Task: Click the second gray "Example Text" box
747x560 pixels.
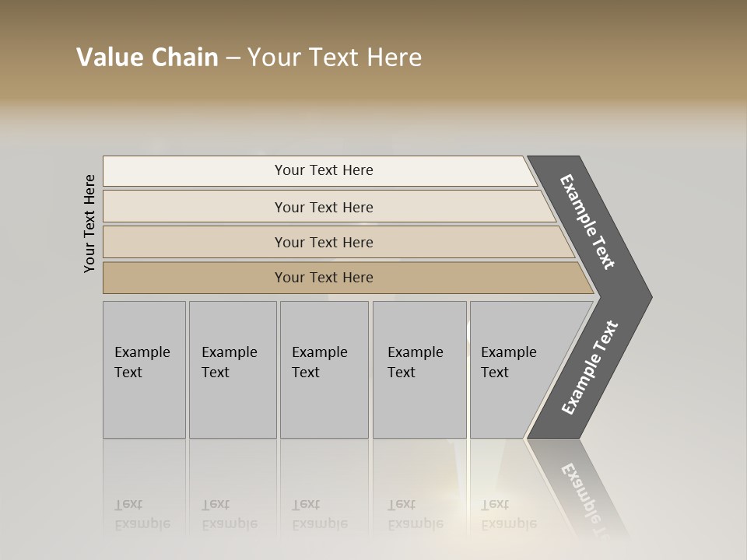Action: point(232,369)
